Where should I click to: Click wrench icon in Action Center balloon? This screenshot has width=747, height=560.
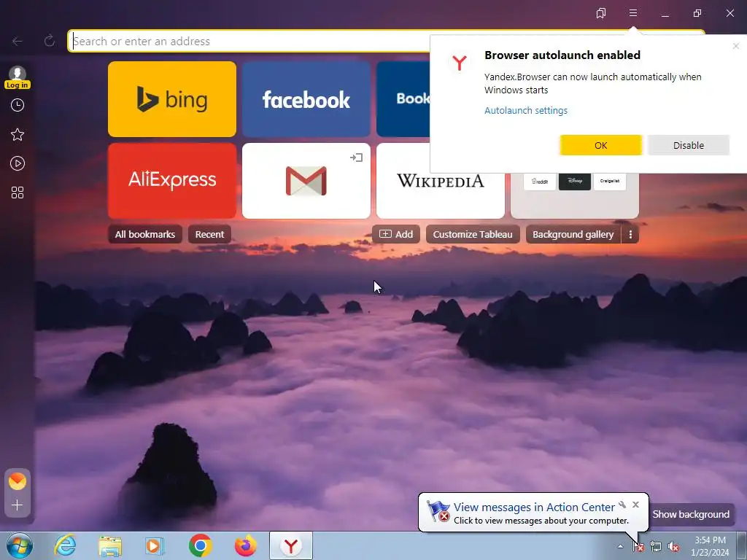pyautogui.click(x=622, y=505)
